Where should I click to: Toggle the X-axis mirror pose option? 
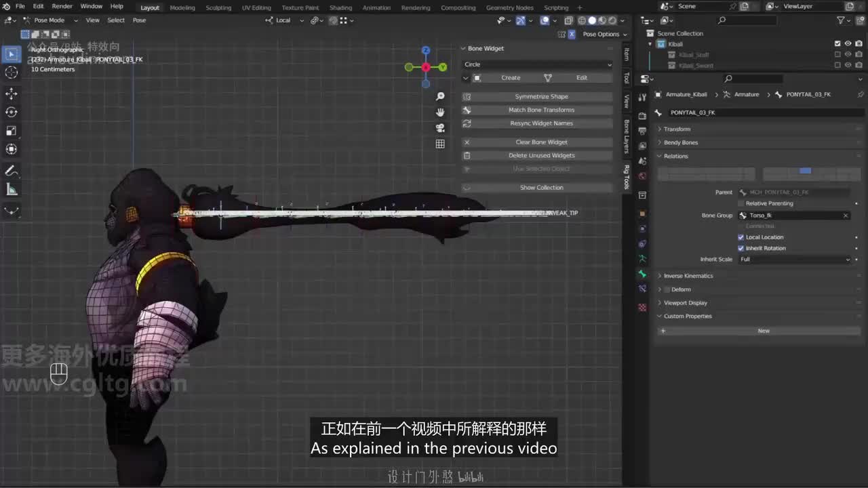click(572, 34)
